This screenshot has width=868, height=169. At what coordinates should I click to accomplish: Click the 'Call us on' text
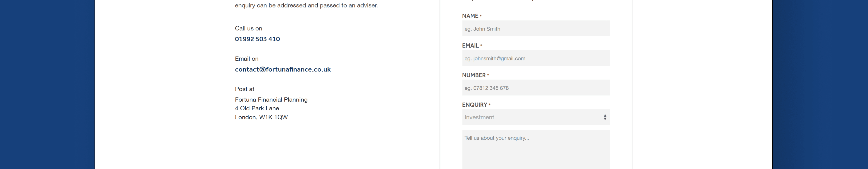click(x=249, y=29)
